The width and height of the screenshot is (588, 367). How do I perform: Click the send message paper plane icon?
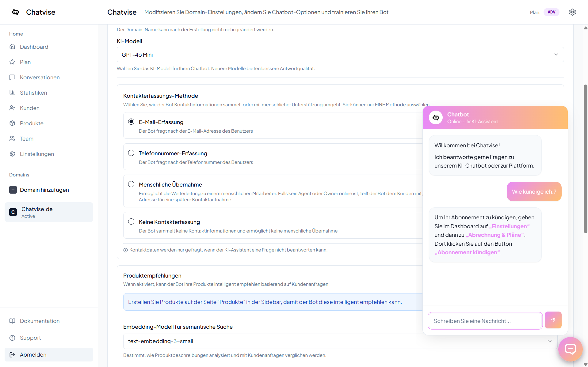(x=553, y=320)
